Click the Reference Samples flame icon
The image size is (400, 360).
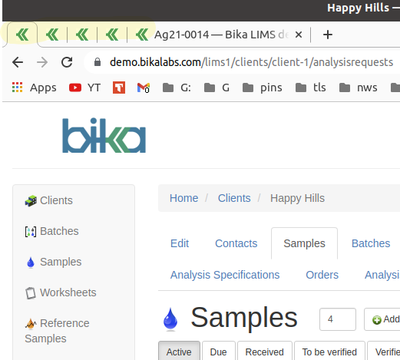[31, 323]
